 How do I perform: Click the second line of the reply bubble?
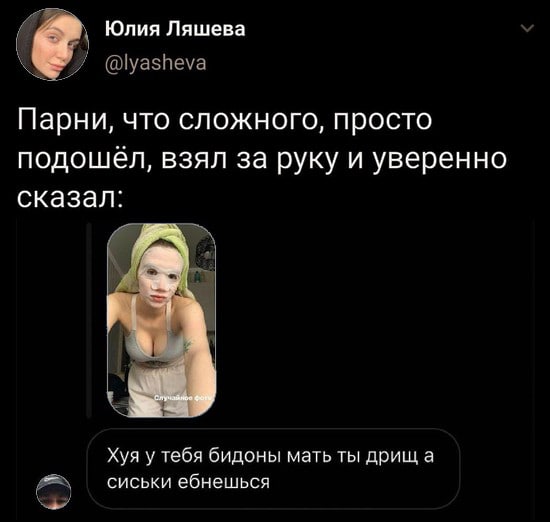pos(188,482)
